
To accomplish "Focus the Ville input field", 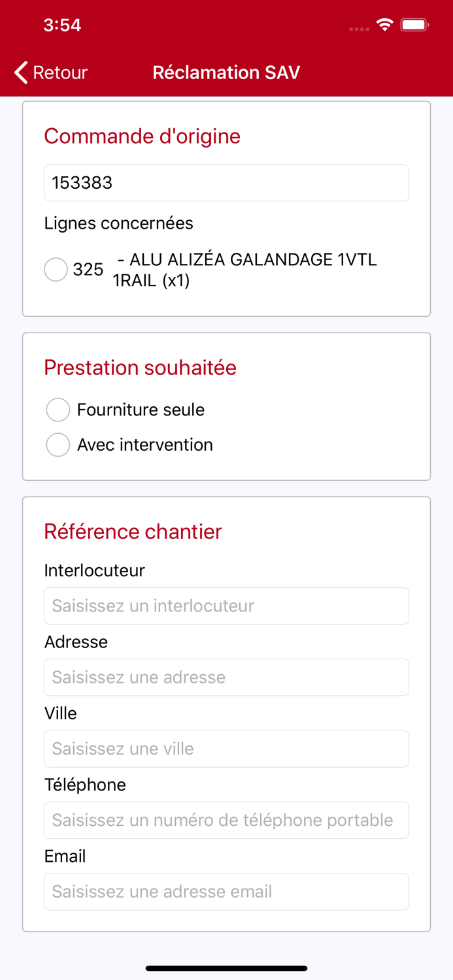I will point(226,749).
